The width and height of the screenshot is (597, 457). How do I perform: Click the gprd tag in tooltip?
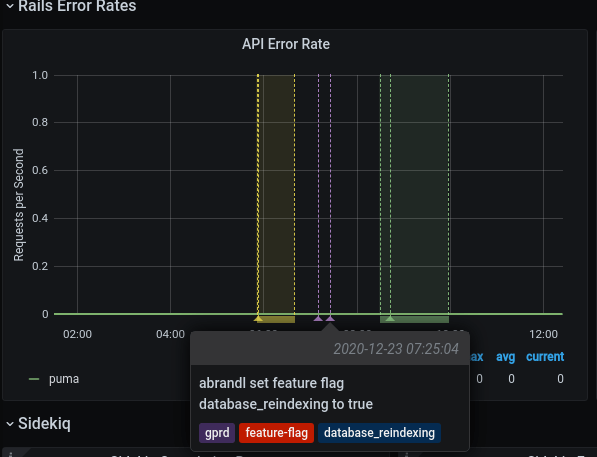[x=217, y=433]
